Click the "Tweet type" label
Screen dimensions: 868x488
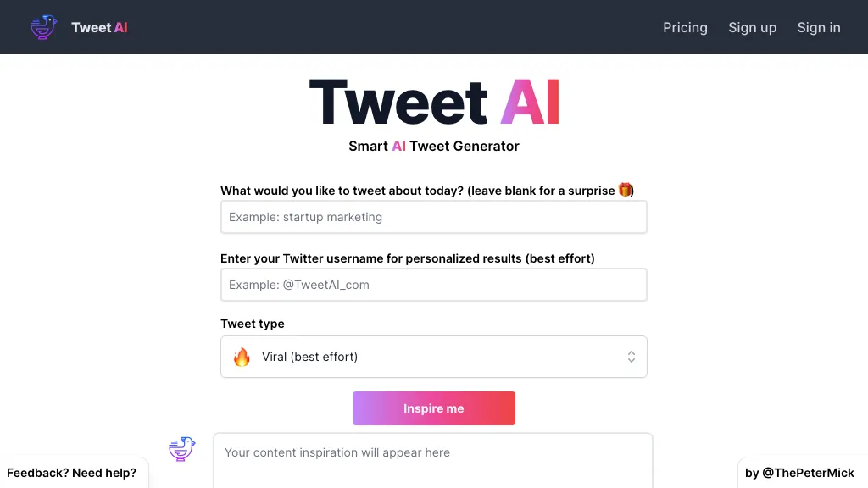tap(253, 324)
